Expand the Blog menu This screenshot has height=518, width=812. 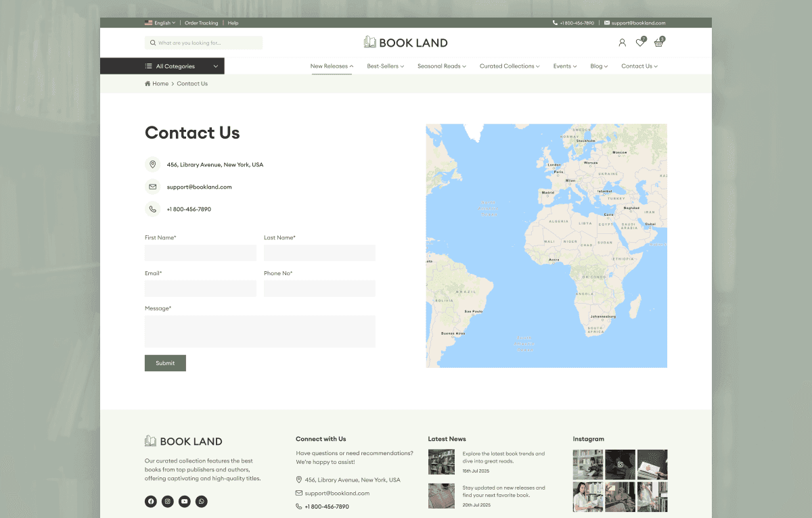coord(599,66)
